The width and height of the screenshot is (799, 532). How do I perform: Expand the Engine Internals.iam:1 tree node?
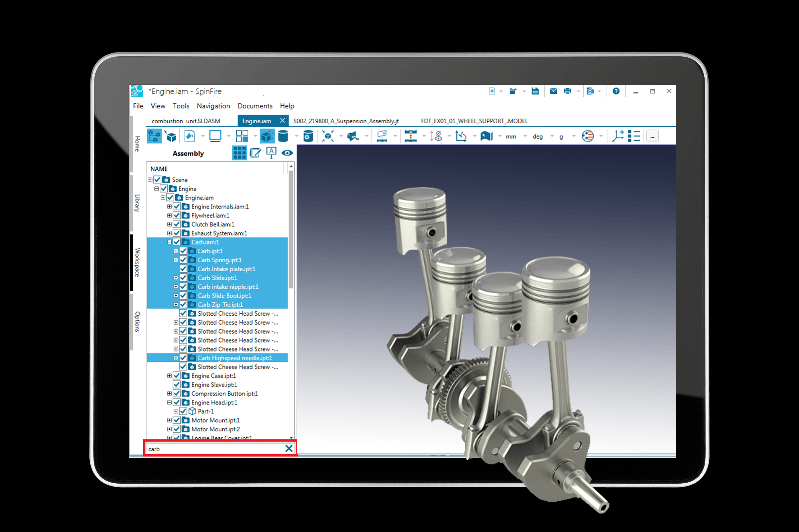(x=169, y=206)
